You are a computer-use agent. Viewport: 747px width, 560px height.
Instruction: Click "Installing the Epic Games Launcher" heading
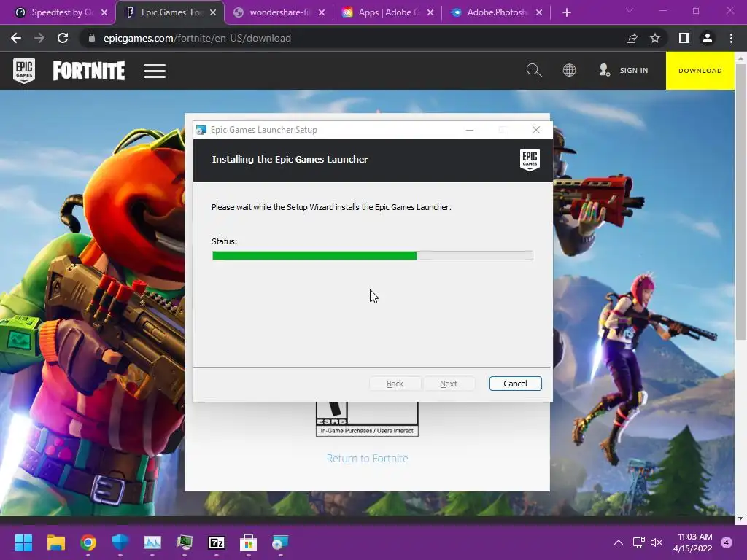290,160
